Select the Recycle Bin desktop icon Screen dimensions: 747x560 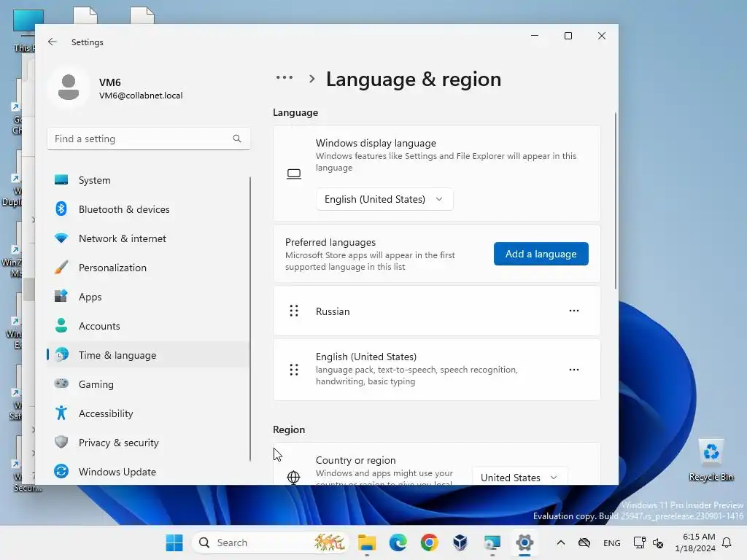(711, 459)
